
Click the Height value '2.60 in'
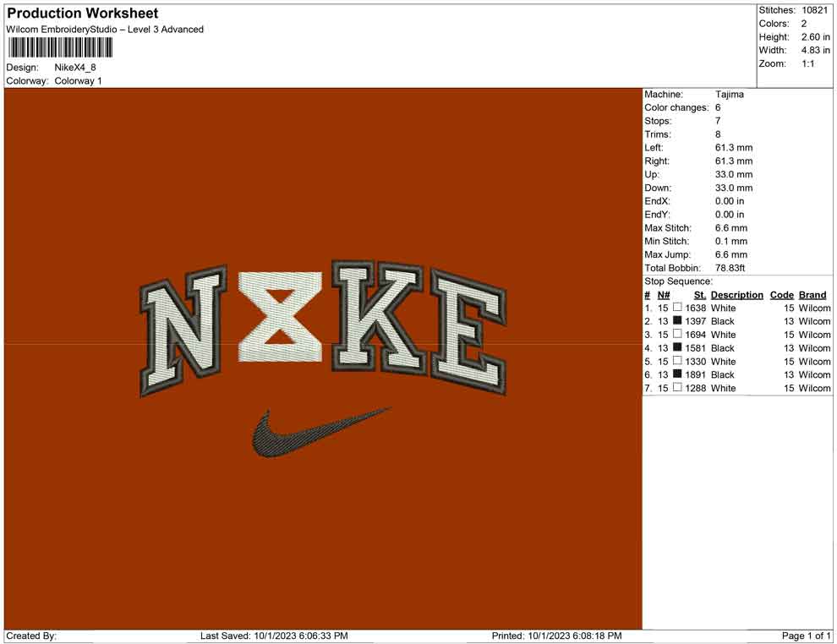(x=816, y=37)
